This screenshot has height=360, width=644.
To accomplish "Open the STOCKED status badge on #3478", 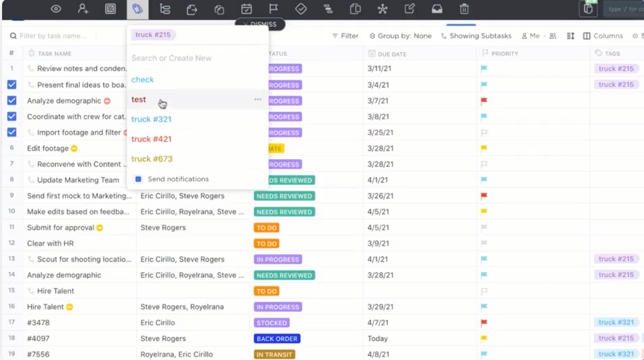I will 272,323.
